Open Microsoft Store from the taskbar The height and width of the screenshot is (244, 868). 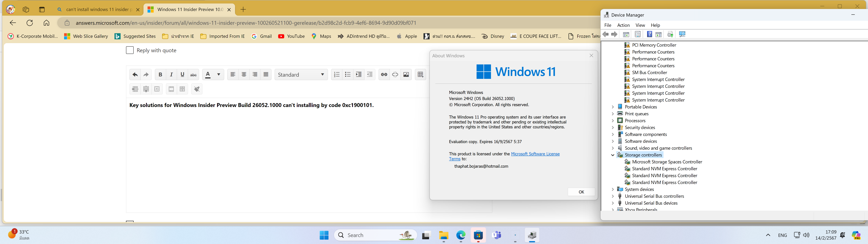(x=478, y=235)
